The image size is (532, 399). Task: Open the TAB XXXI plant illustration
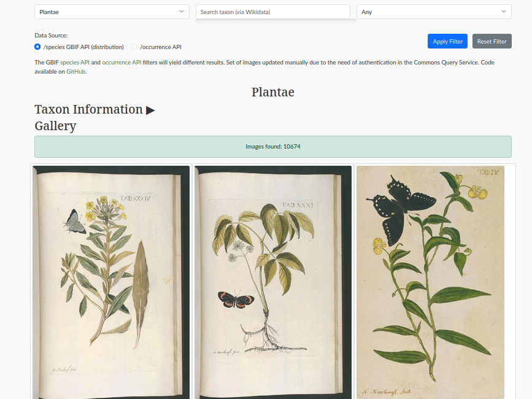click(273, 281)
